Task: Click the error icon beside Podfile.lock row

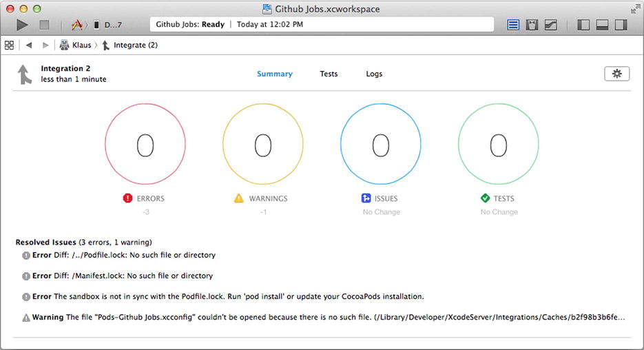Action: click(x=26, y=256)
